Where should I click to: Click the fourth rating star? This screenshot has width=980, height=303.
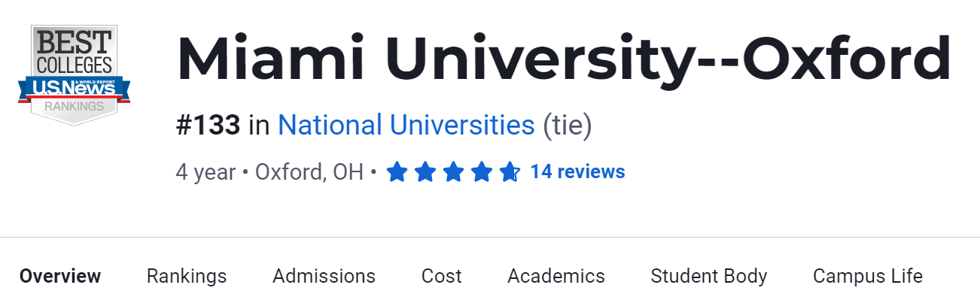[x=481, y=173]
